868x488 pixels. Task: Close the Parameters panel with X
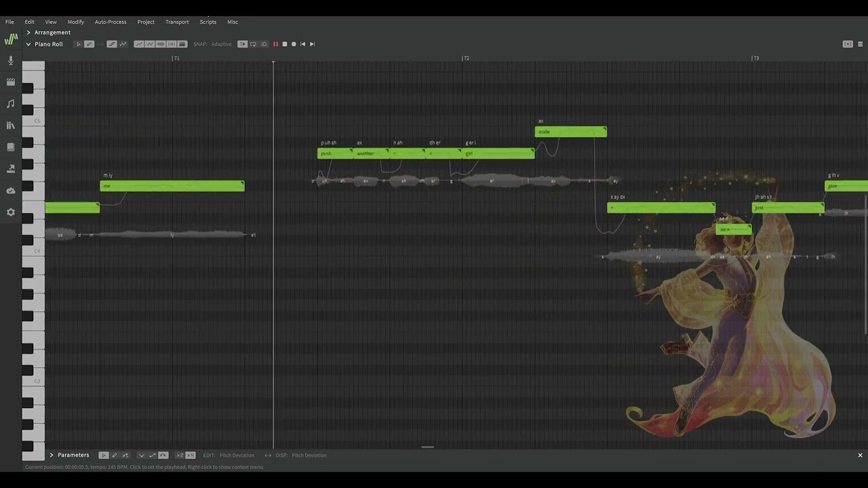(861, 455)
